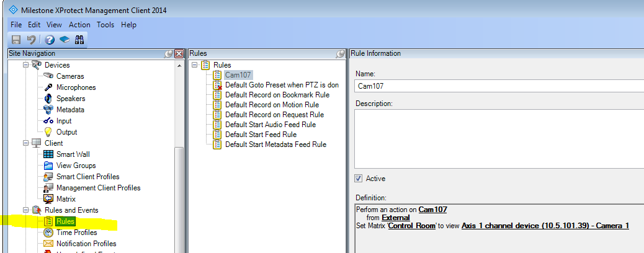Select Default Goto Preset when PTZ rule

tap(282, 85)
